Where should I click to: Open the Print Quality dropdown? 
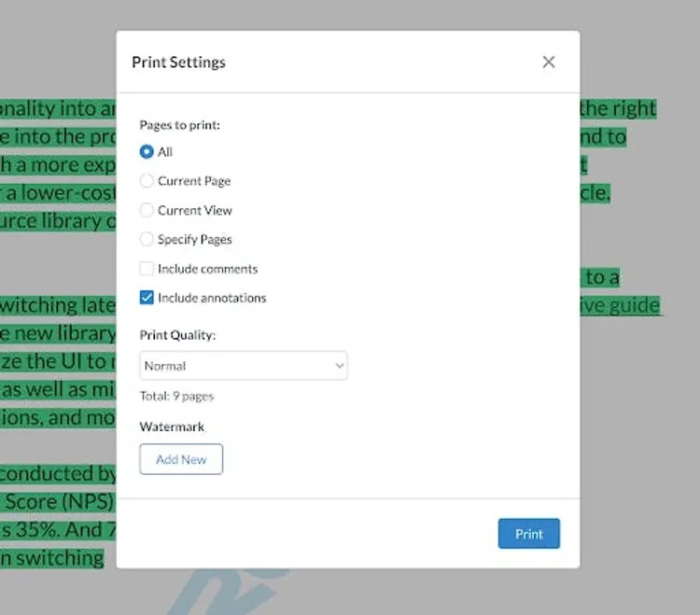[244, 366]
